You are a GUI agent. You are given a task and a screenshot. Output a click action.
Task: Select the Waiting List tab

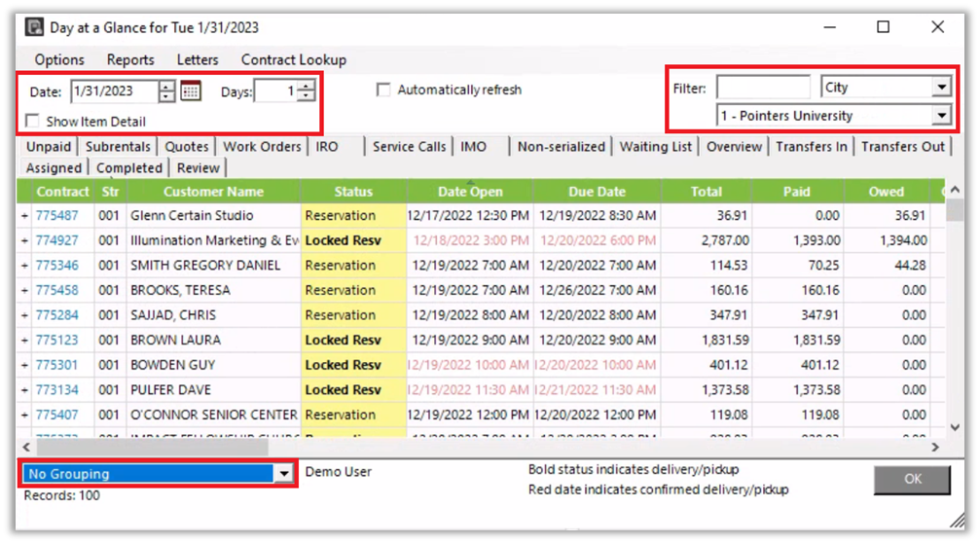point(655,146)
